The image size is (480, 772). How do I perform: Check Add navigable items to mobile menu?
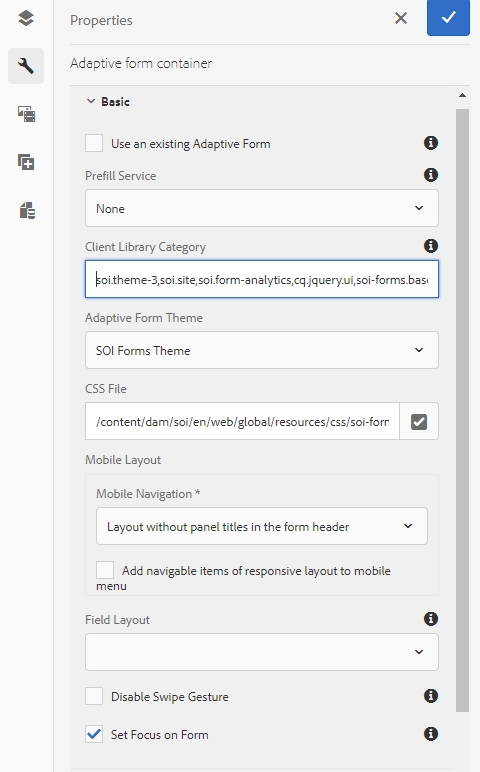click(105, 570)
